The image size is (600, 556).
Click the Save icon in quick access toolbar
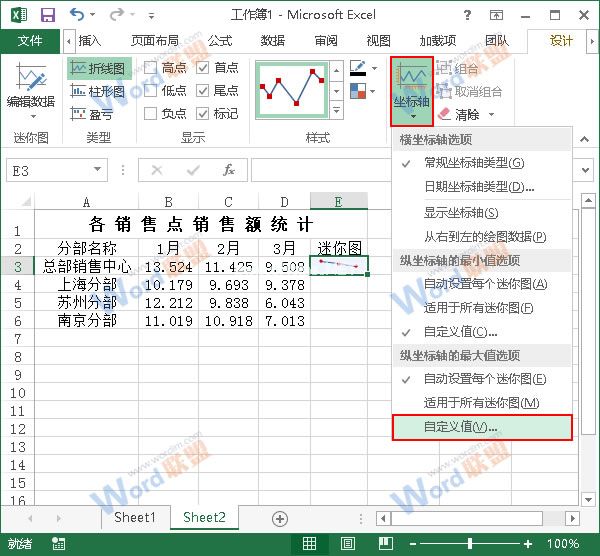(x=48, y=15)
